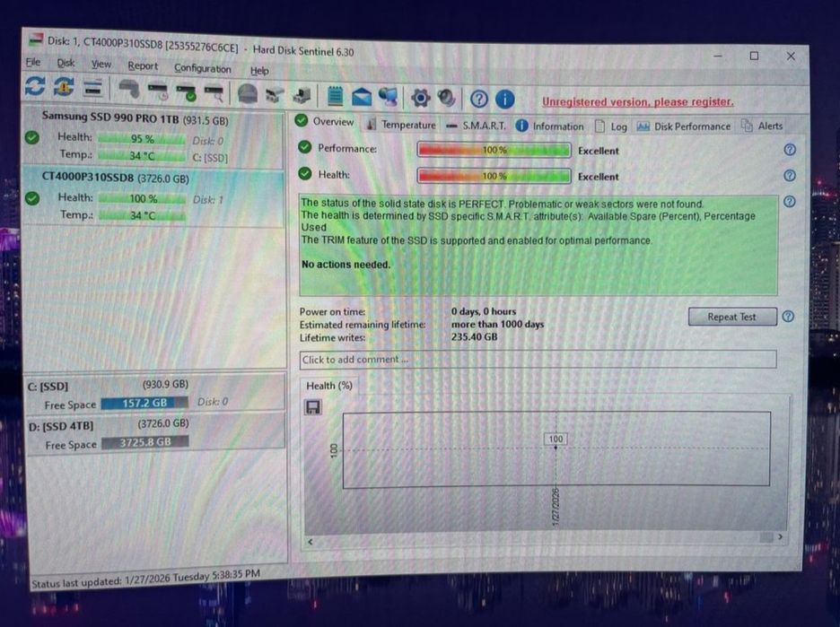The width and height of the screenshot is (840, 627).
Task: Click the save floppy icon in Health chart
Action: (313, 407)
